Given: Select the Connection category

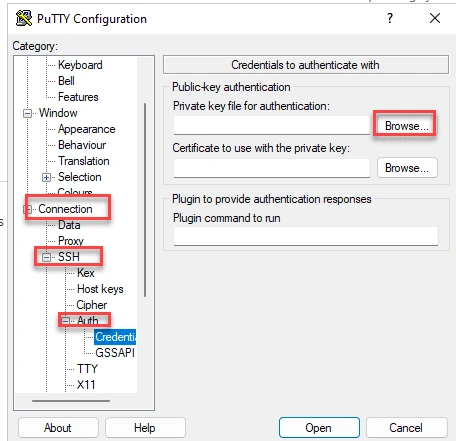Looking at the screenshot, I should point(65,209).
